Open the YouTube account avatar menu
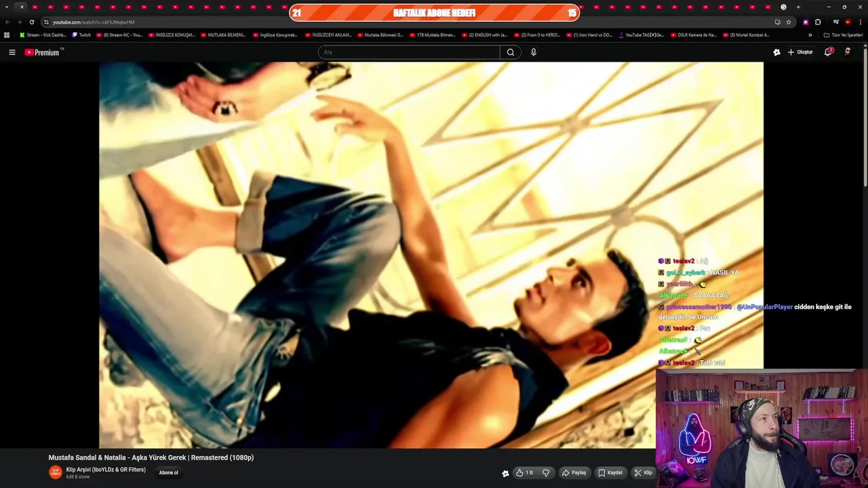Image resolution: width=868 pixels, height=488 pixels. (847, 52)
